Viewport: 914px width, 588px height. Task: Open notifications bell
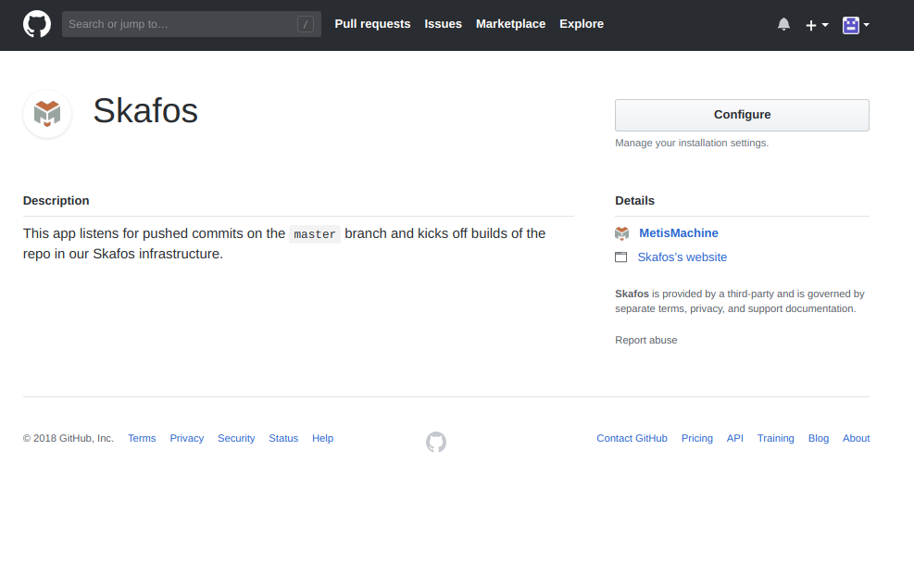tap(783, 24)
